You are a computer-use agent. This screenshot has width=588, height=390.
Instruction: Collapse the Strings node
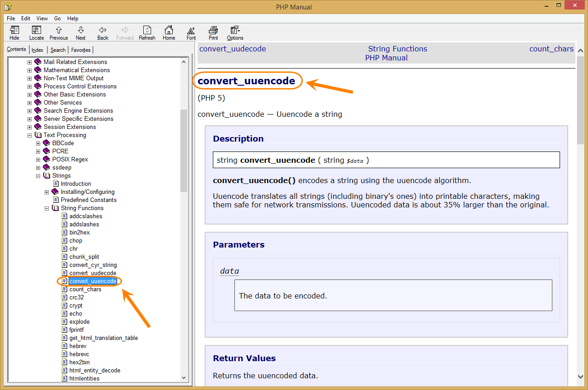point(38,176)
